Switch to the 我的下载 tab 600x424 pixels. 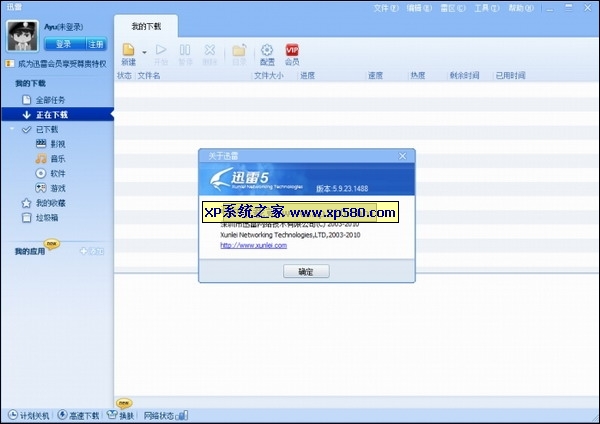coord(146,23)
